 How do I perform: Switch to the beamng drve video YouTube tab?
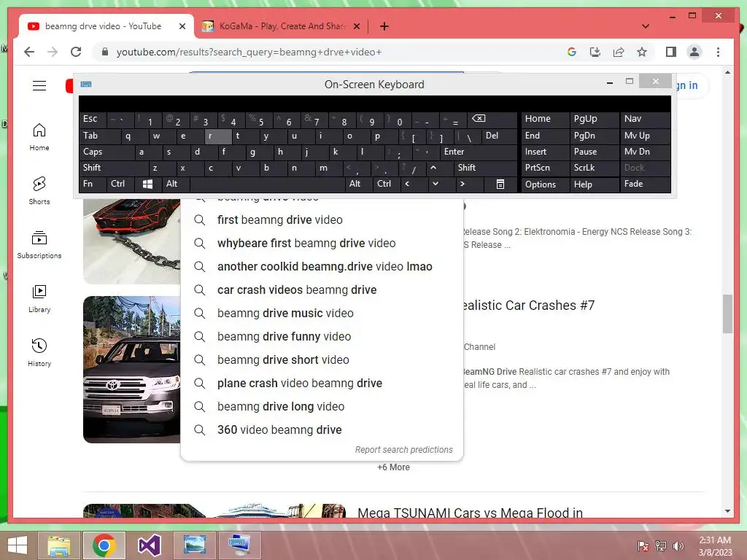[103, 26]
